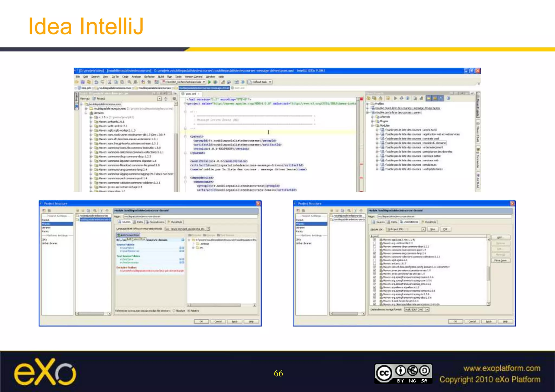Toggle export checkbox for Maven commons-collections dependency
This screenshot has width=555, height=392.
coord(375,257)
